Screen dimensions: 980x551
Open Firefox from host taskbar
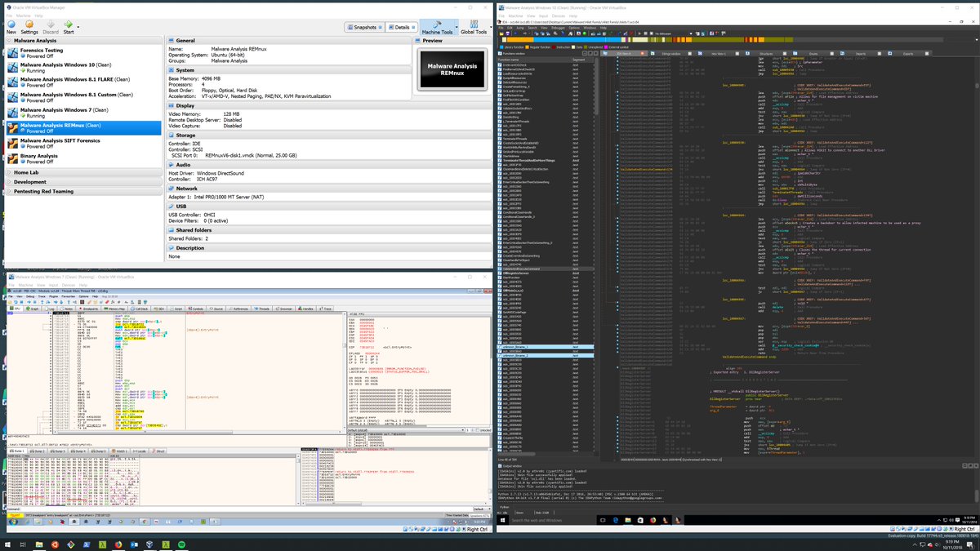[x=118, y=544]
